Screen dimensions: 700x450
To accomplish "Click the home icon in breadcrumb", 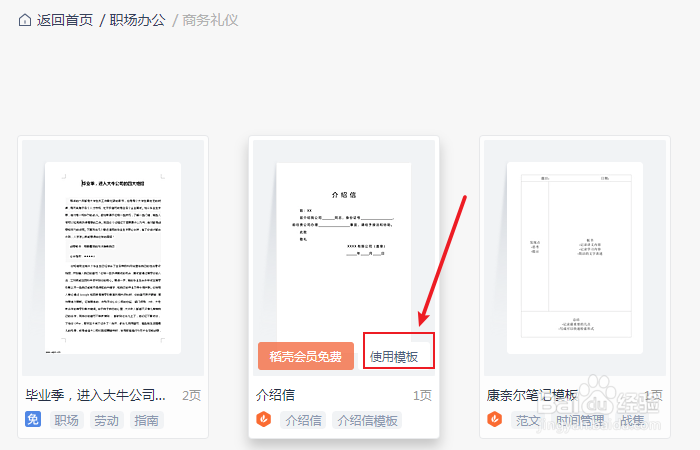I will [x=25, y=20].
